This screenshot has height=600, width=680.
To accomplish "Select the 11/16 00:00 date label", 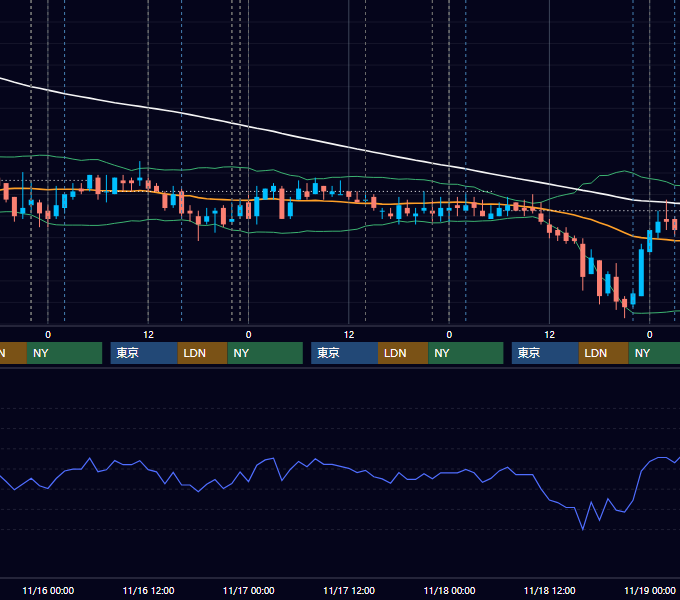I will (48, 590).
